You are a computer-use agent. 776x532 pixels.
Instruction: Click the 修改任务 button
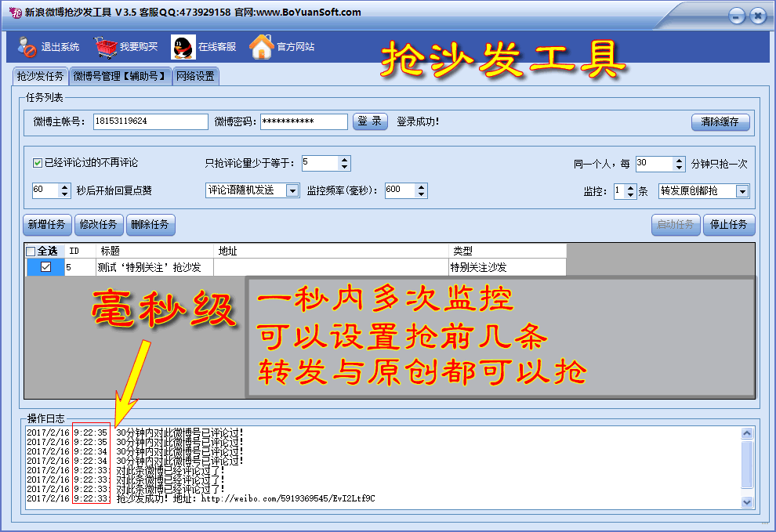point(99,225)
